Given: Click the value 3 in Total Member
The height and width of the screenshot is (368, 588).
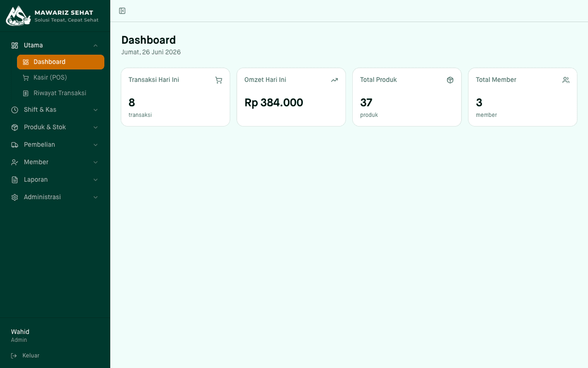Looking at the screenshot, I should pos(479,103).
